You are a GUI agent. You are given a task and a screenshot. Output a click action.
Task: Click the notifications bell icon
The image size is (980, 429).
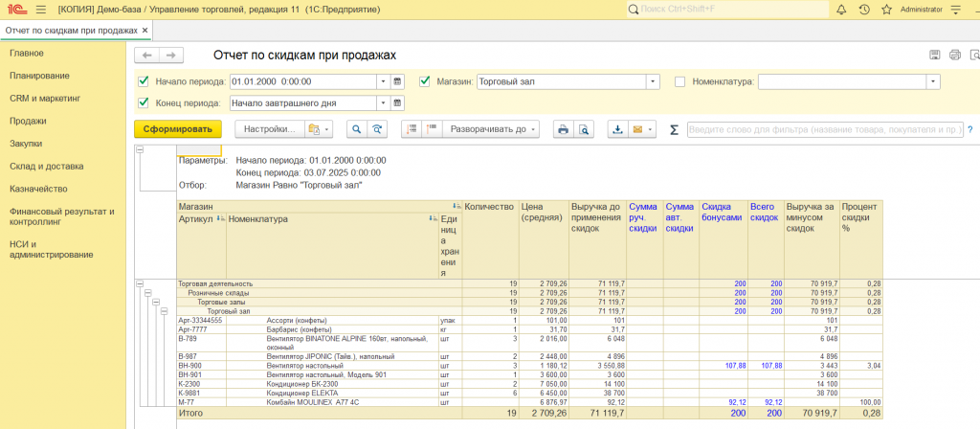click(840, 10)
